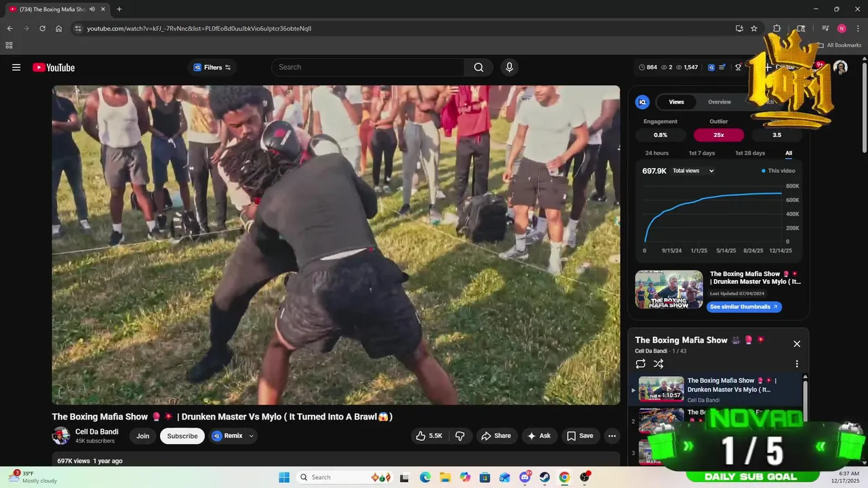Screen dimensions: 868x488
Task: Open the Cell Da Bandi channel name link
Action: [x=97, y=432]
